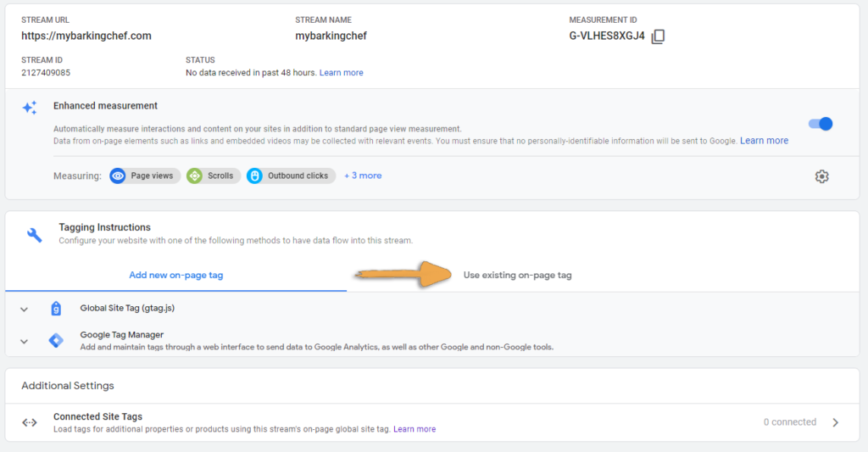Click the measurement ID G-VLHES8XGJ4
Viewport: 868px width, 452px height.
tap(607, 36)
